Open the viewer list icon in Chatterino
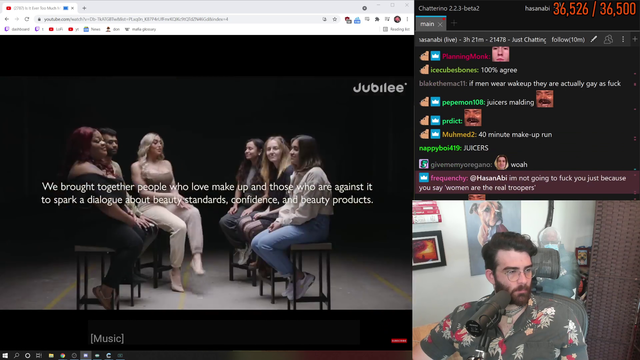 pyautogui.click(x=608, y=39)
